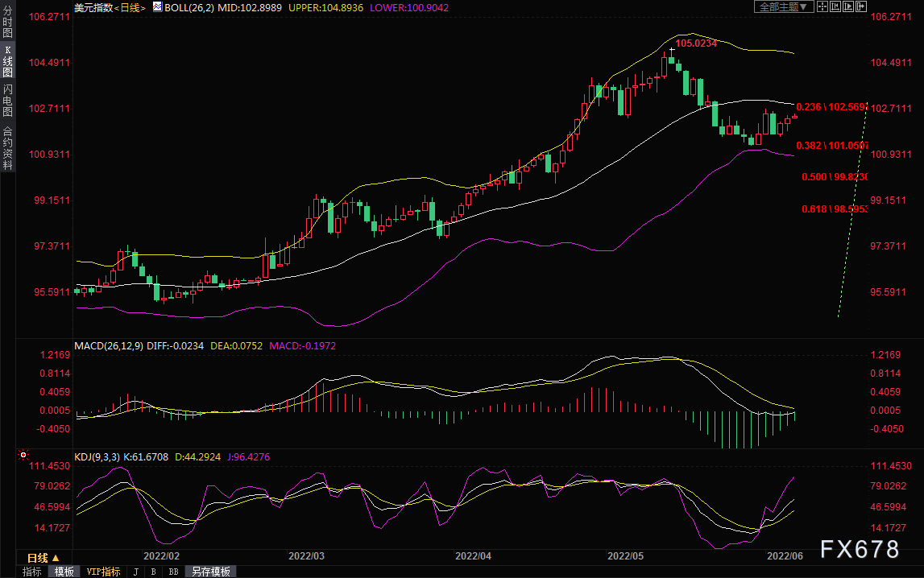
Task: Click the second chart axis tool icon
Action: click(835, 6)
